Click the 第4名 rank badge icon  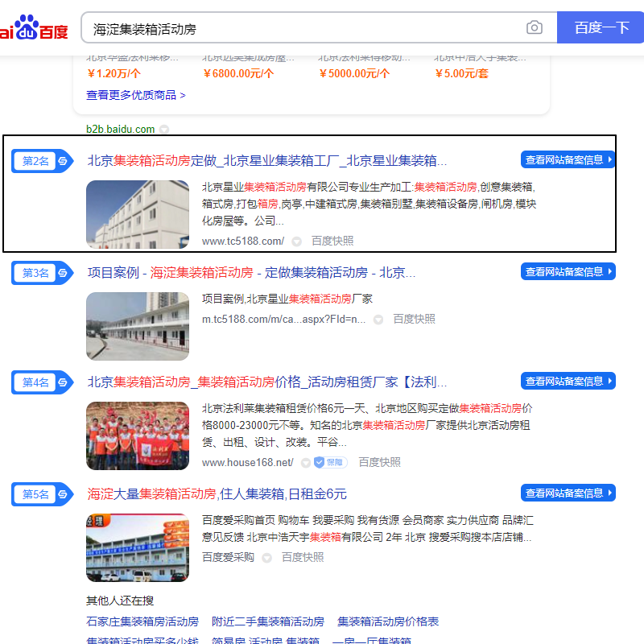coord(43,382)
